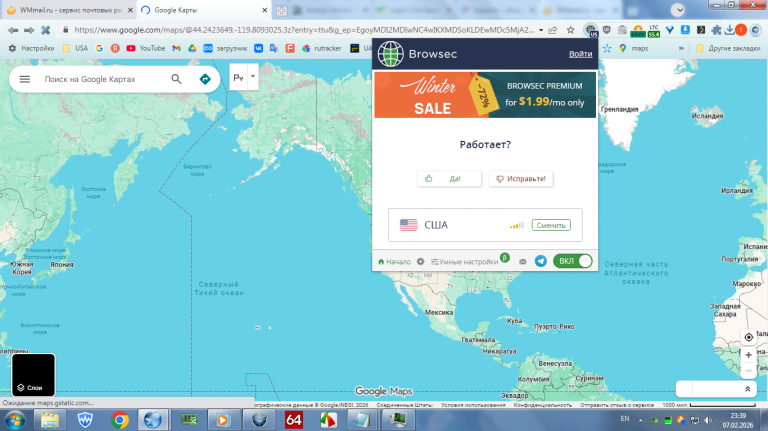
Task: Go to Browsec Начало home tab
Action: point(394,262)
